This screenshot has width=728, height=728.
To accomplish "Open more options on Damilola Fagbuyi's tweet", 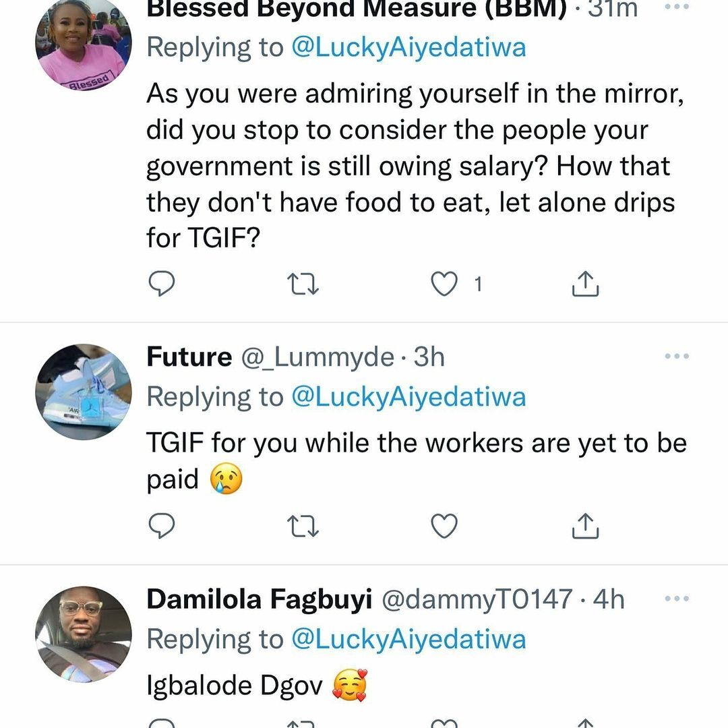I will (676, 599).
